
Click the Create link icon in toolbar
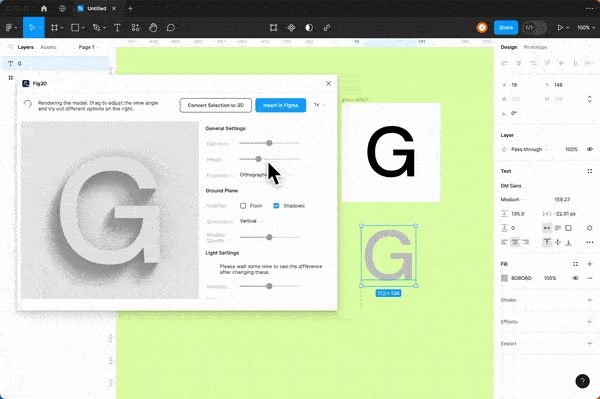(x=327, y=28)
